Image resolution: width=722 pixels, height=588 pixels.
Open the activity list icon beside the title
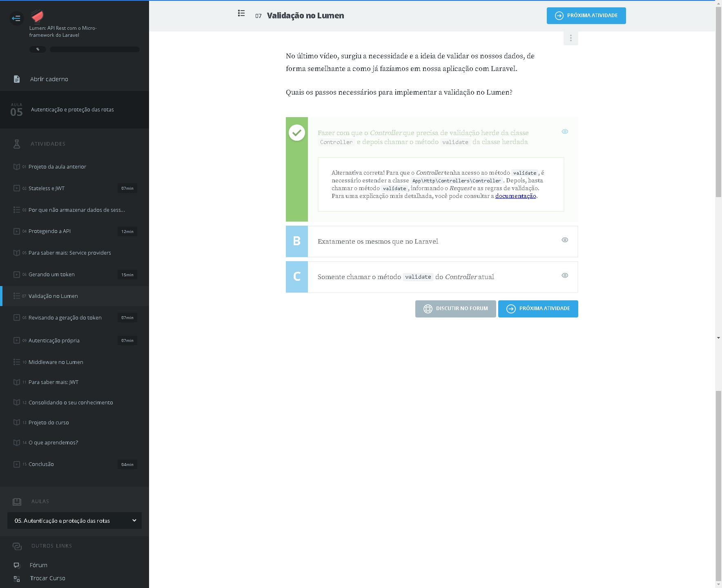coord(241,13)
